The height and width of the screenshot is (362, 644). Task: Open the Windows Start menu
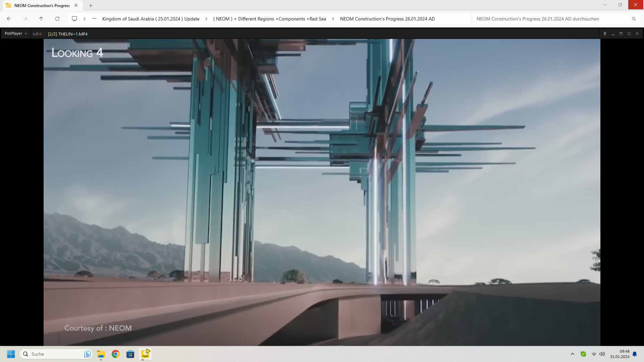(11, 354)
